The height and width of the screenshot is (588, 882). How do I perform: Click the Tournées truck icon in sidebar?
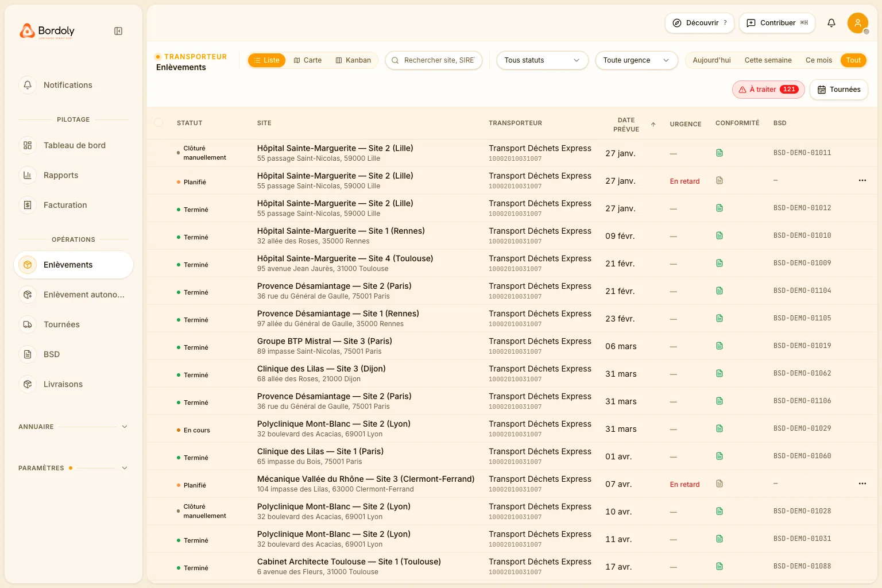[x=28, y=324]
